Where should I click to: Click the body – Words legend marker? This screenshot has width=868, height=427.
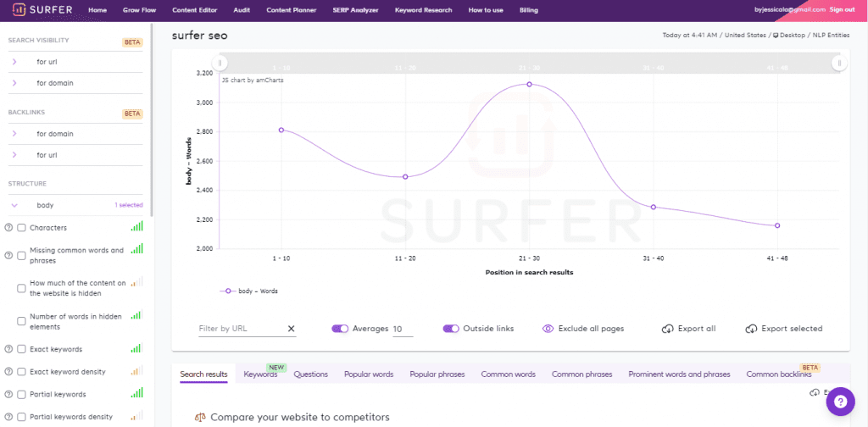(228, 291)
